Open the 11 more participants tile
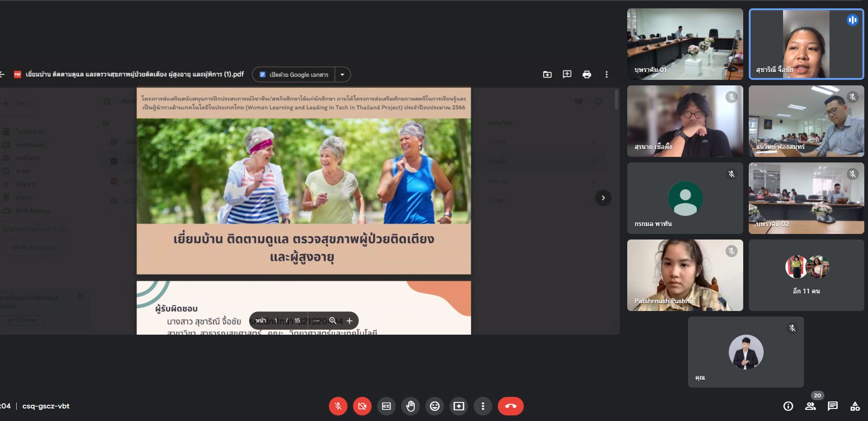868x421 pixels. pyautogui.click(x=806, y=275)
